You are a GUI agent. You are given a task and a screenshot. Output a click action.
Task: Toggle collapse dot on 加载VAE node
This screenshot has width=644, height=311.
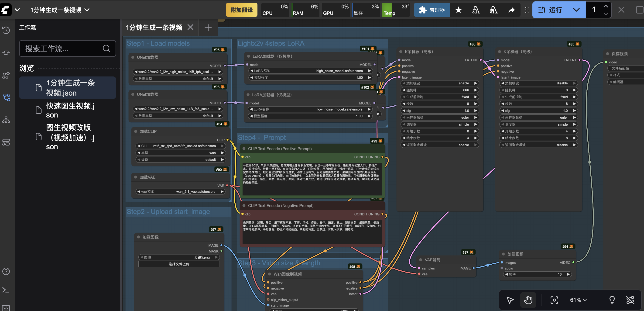(x=136, y=177)
